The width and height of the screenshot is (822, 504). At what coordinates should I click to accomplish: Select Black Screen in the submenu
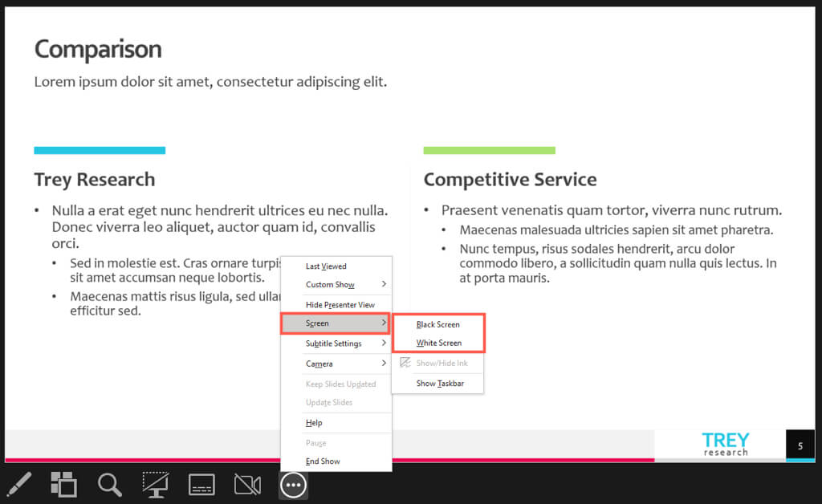click(x=437, y=324)
